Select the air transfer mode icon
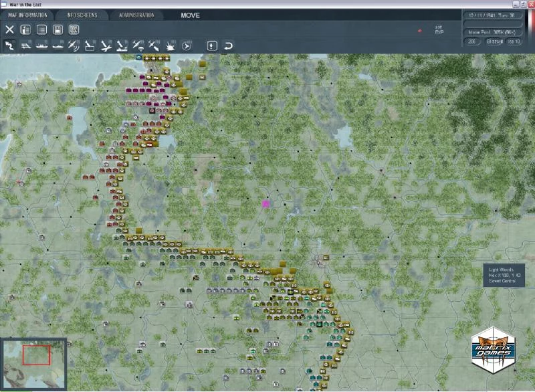This screenshot has width=535, height=392. (x=154, y=45)
